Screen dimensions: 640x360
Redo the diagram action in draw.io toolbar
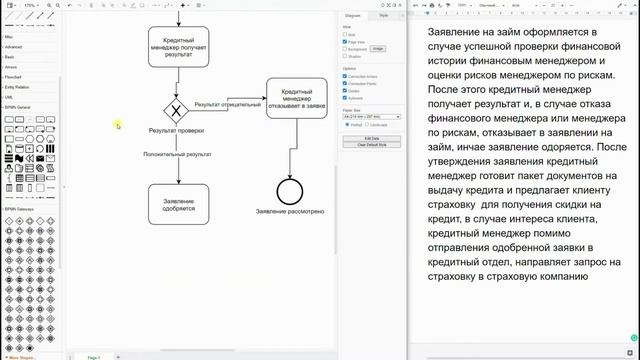79,5
